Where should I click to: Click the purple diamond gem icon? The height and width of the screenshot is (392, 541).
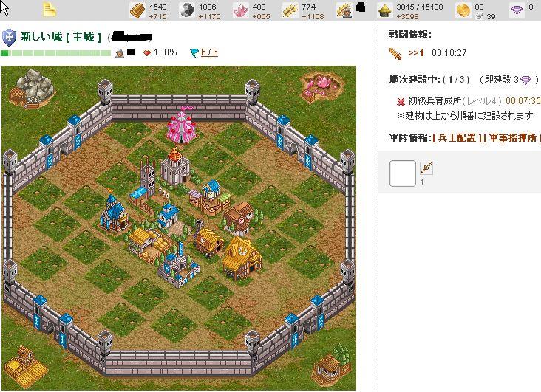pyautogui.click(x=517, y=10)
